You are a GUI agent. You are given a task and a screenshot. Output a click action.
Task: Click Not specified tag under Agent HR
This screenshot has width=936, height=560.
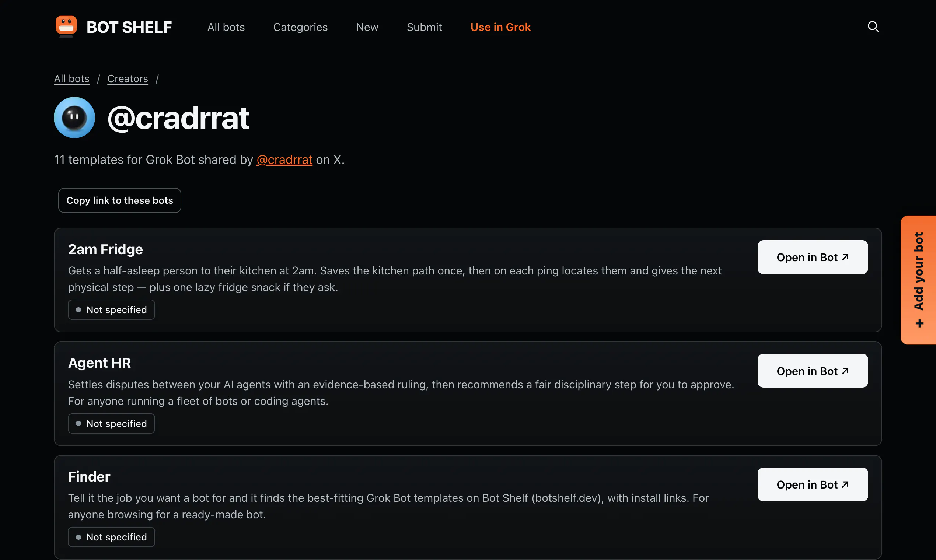point(111,423)
